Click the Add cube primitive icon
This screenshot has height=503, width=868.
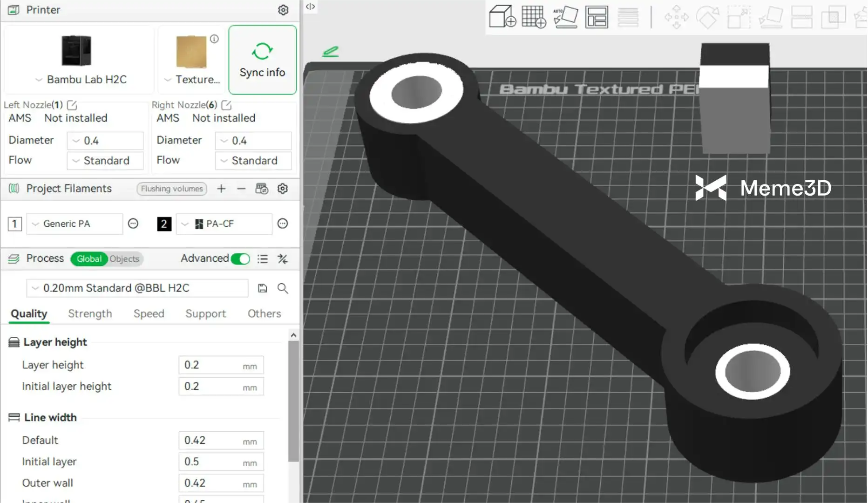coord(502,17)
